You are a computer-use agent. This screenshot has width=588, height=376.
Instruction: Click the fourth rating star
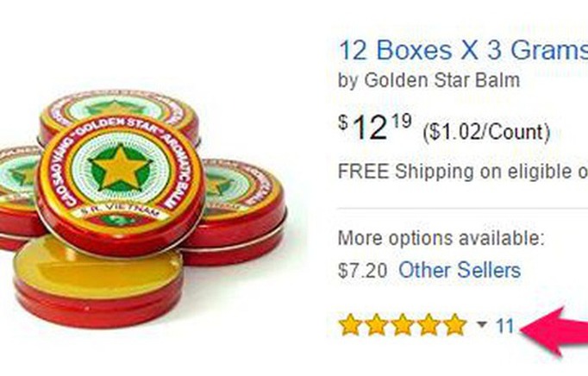click(428, 324)
